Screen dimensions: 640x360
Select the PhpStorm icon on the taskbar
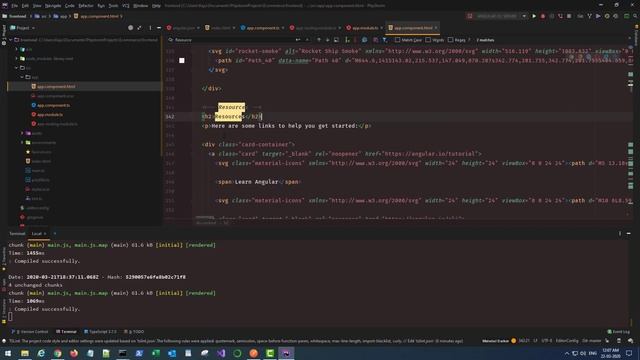pos(286,353)
